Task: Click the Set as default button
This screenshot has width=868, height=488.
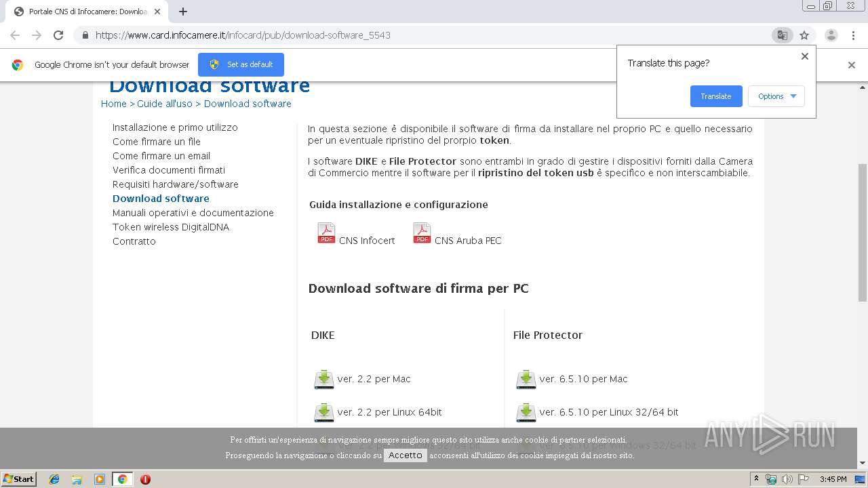Action: (241, 64)
